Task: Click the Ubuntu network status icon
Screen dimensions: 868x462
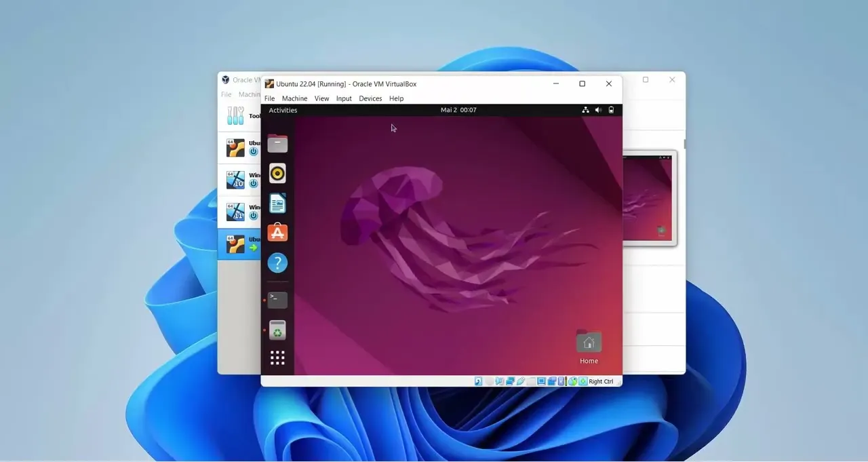Action: (x=586, y=110)
